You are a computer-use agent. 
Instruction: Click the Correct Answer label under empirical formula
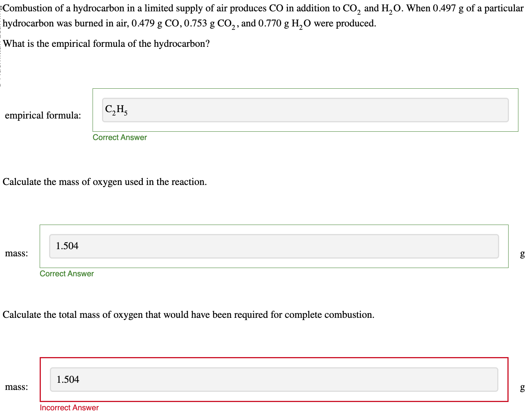(119, 137)
